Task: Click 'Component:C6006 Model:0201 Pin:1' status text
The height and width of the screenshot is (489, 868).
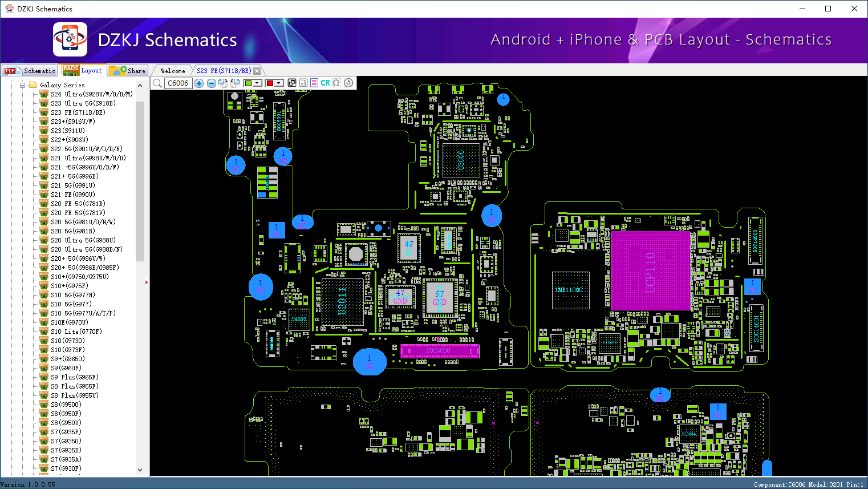Action: pos(809,484)
